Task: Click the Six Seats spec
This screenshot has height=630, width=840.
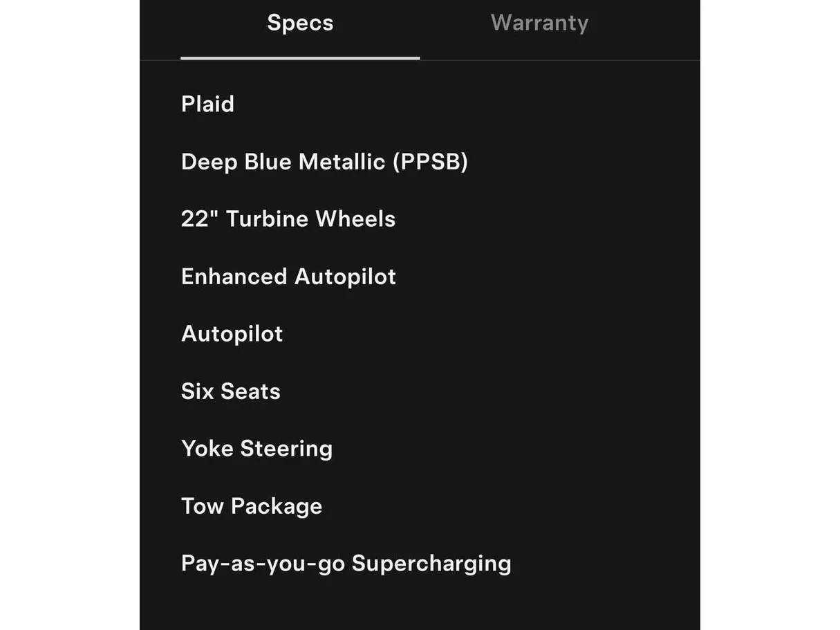Action: coord(230,391)
